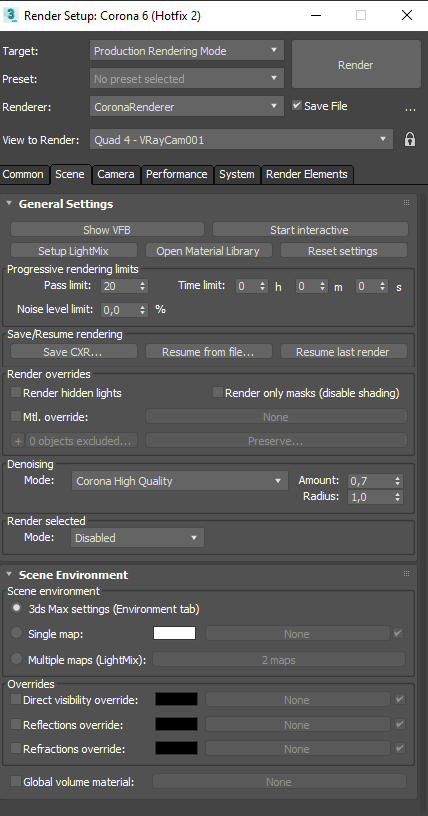The width and height of the screenshot is (428, 816).
Task: Switch to the Scene tab
Action: pos(70,174)
